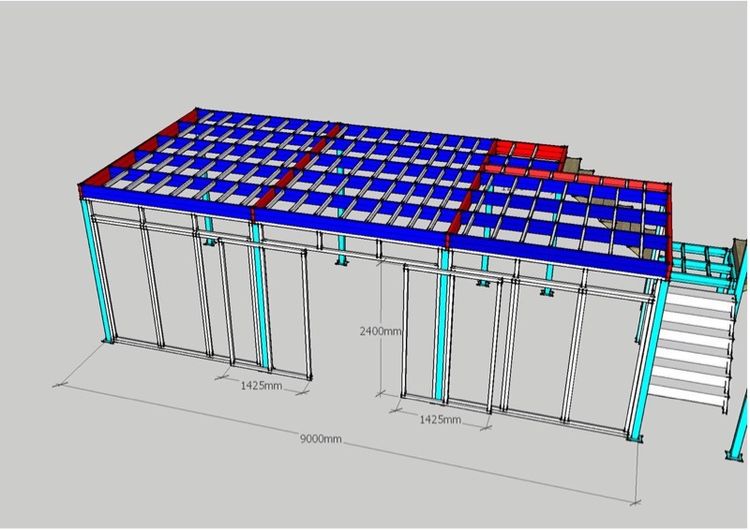The image size is (750, 530).
Task: Select the left endpoint of 9000mm dimension line
Action: [55, 382]
